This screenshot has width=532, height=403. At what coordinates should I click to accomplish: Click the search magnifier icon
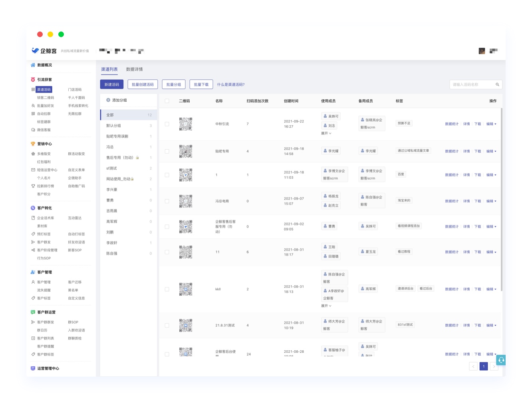pyautogui.click(x=497, y=85)
